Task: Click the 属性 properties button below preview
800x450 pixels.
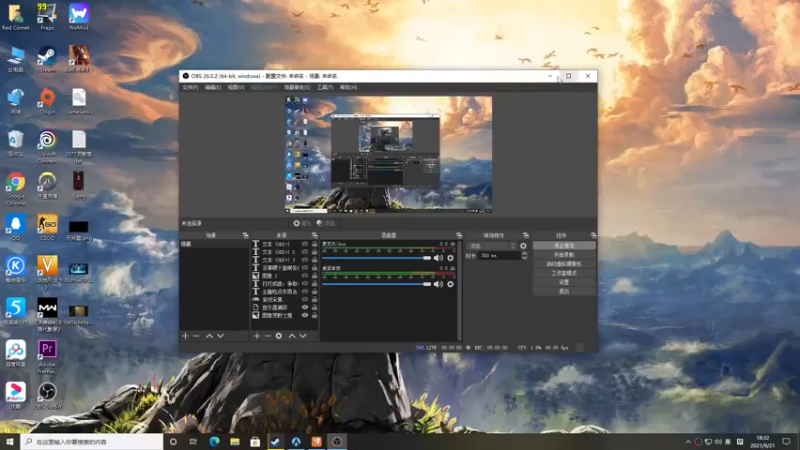Action: pos(302,223)
